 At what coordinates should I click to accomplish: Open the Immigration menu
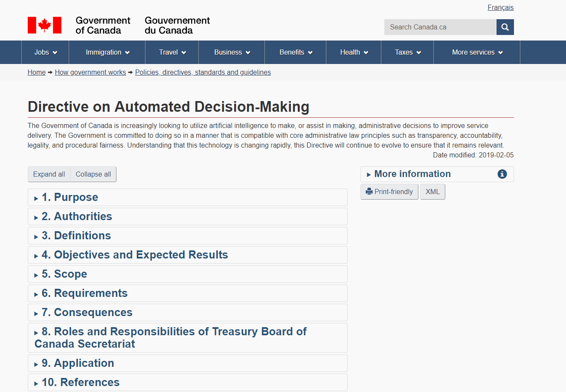click(x=107, y=52)
